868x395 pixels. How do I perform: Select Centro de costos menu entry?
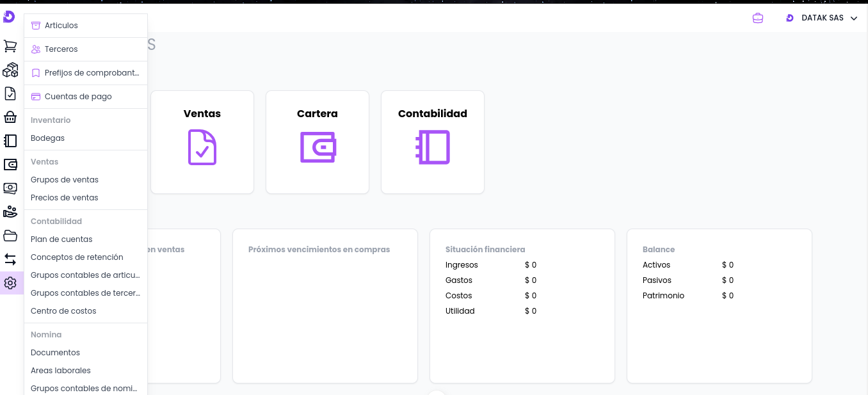(x=63, y=311)
